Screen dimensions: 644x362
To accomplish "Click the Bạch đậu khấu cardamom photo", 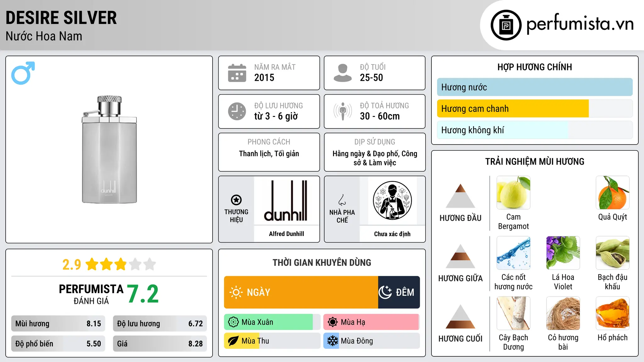I will click(x=613, y=253).
